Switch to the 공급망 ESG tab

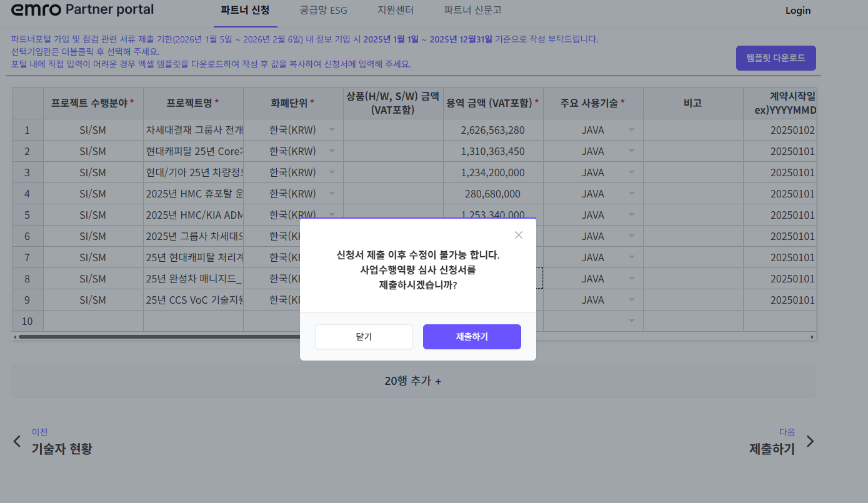323,10
